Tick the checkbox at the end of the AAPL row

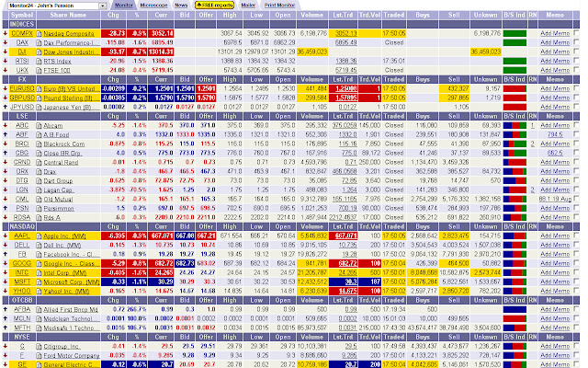[x=576, y=236]
